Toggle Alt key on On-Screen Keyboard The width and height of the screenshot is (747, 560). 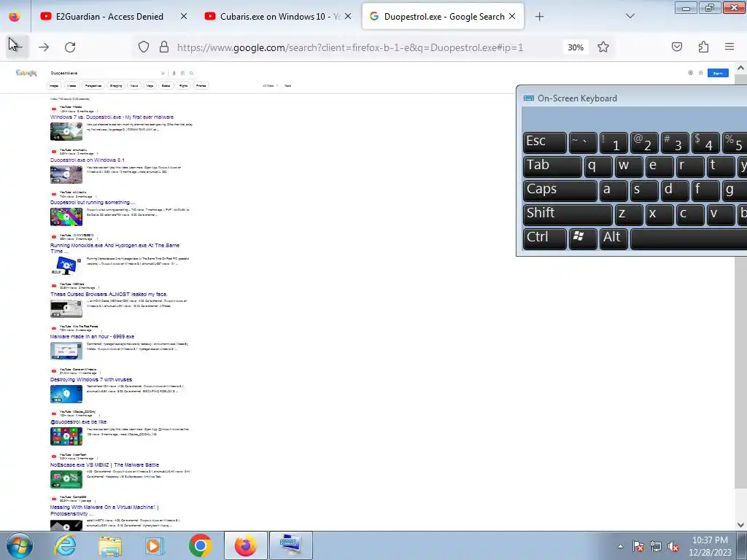tap(614, 238)
